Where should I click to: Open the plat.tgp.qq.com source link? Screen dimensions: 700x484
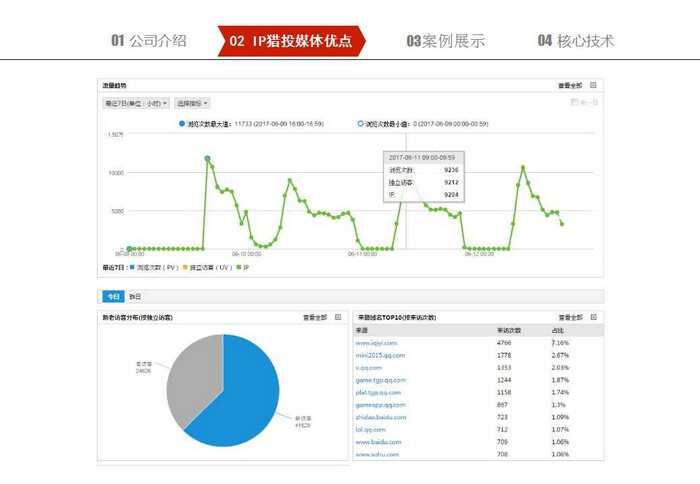pyautogui.click(x=378, y=392)
